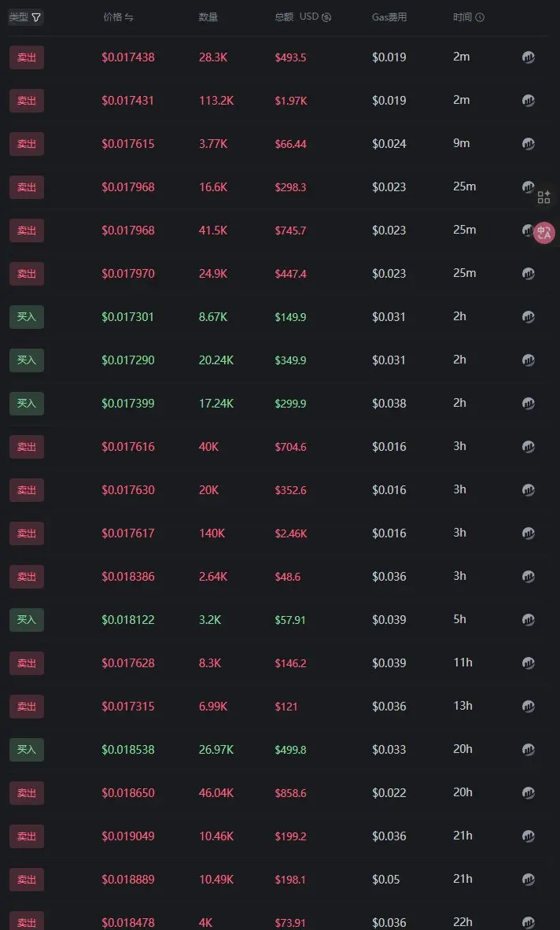Select the 数量 column header
560x930 pixels.
point(208,17)
